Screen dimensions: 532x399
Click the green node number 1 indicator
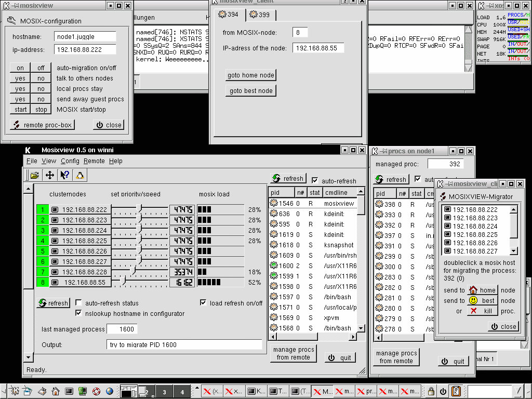[43, 209]
